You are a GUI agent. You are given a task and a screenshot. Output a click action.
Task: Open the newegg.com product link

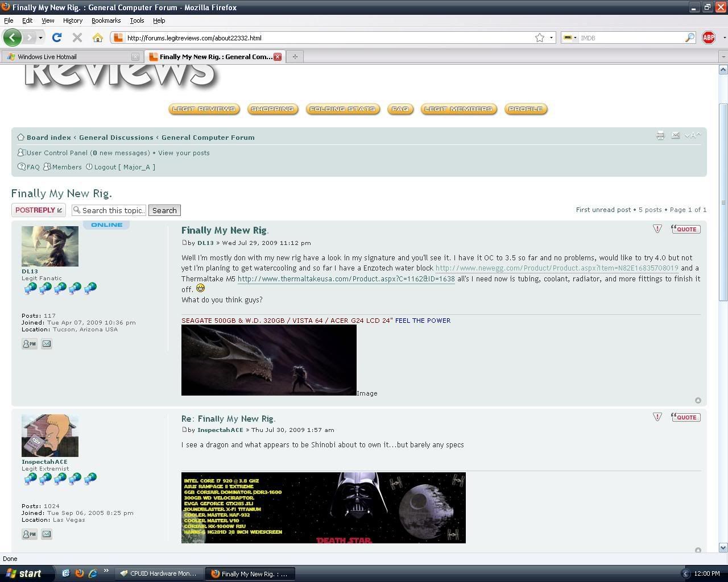pyautogui.click(x=556, y=268)
